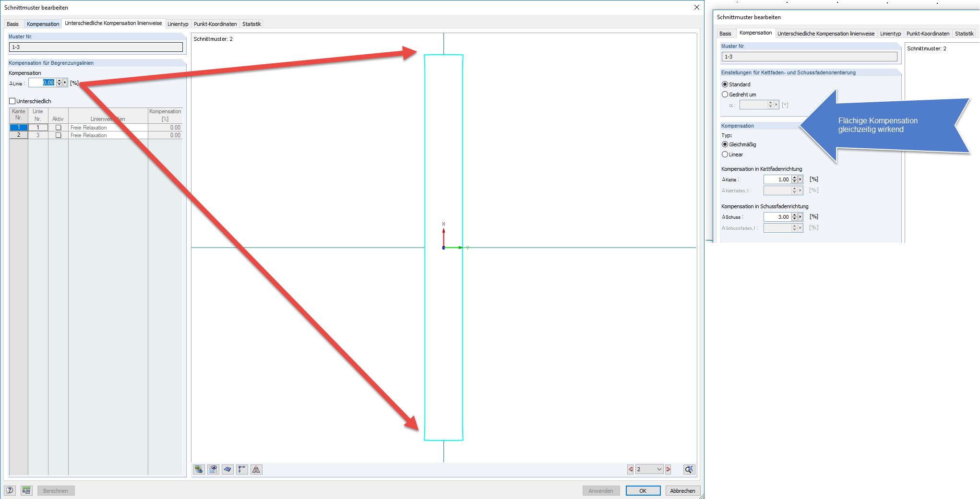Click the first toolbar icon under the pattern view

(x=199, y=469)
